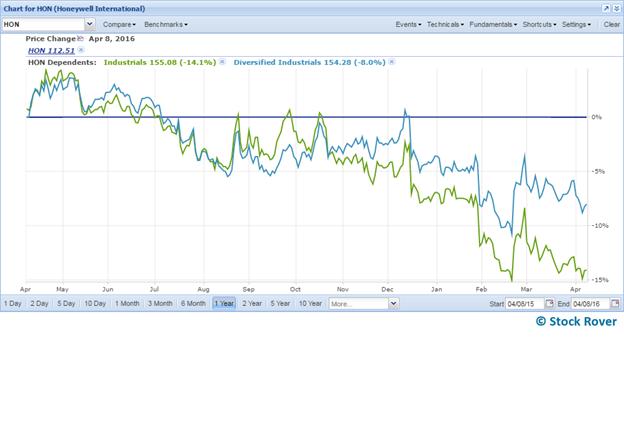Click the Apr 8, 2016 date text
Viewport: 624px width, 430px height.
click(112, 39)
